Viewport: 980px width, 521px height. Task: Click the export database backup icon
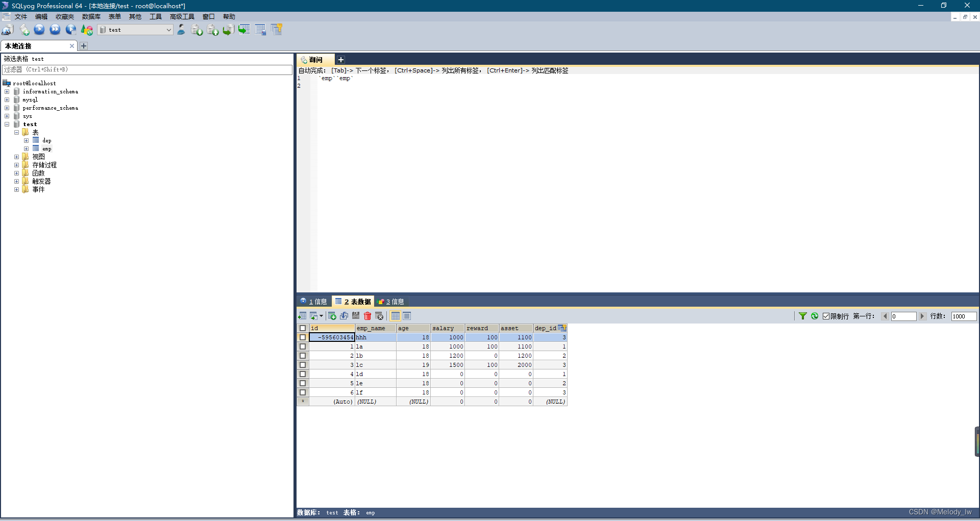pos(213,30)
